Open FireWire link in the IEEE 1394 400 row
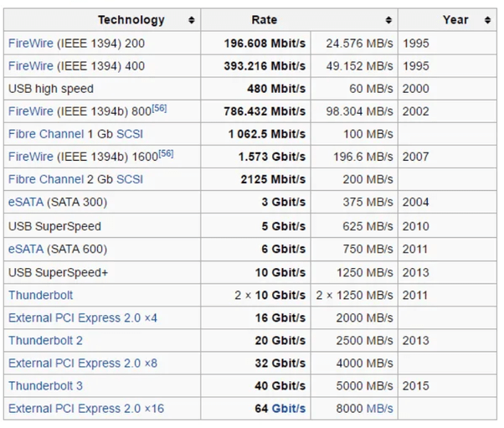Viewport: 504px width, 428px height. click(x=31, y=66)
